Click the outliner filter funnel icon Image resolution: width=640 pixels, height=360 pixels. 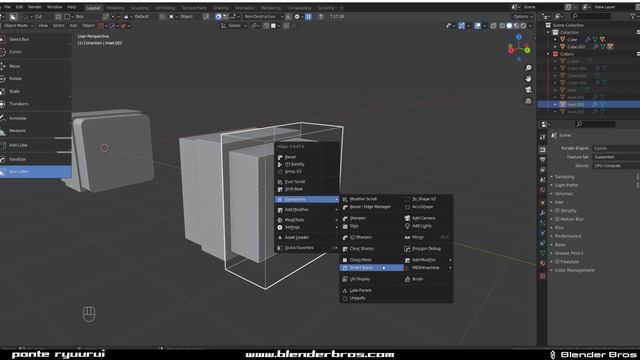pyautogui.click(x=633, y=16)
